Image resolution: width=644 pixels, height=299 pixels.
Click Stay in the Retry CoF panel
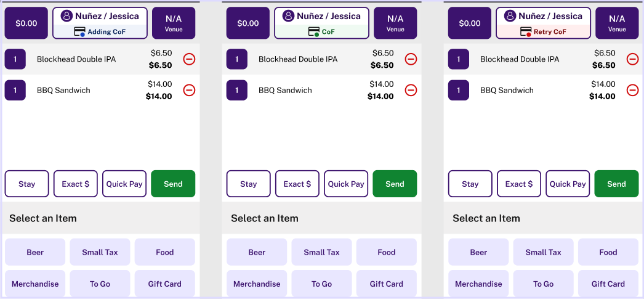pyautogui.click(x=470, y=184)
